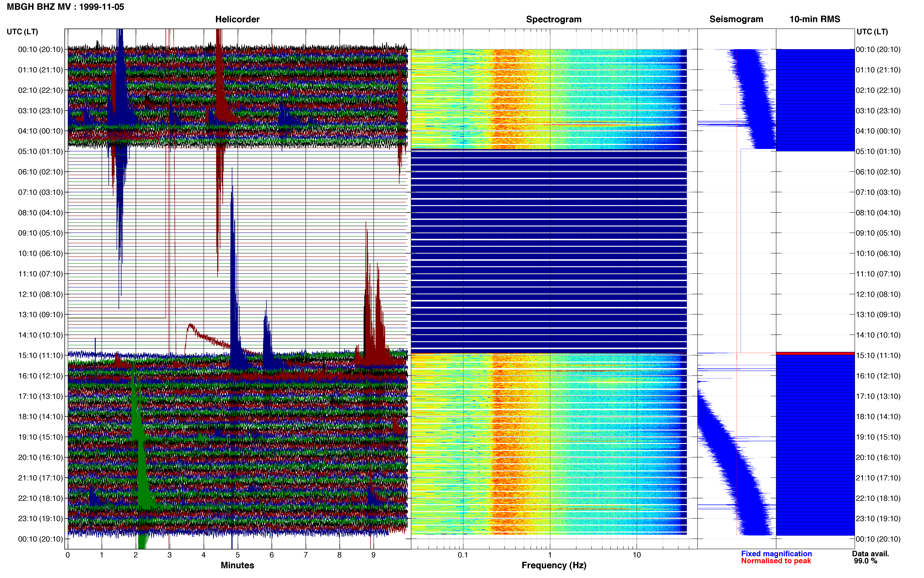Click the left '03:10 (23:10)' time label

40,110
